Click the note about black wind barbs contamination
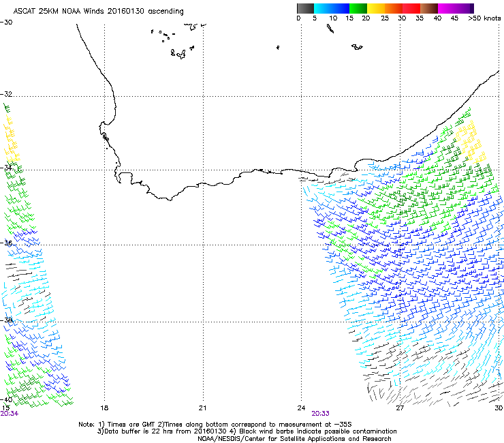Viewport: 504px width, 443px height. coord(313,431)
